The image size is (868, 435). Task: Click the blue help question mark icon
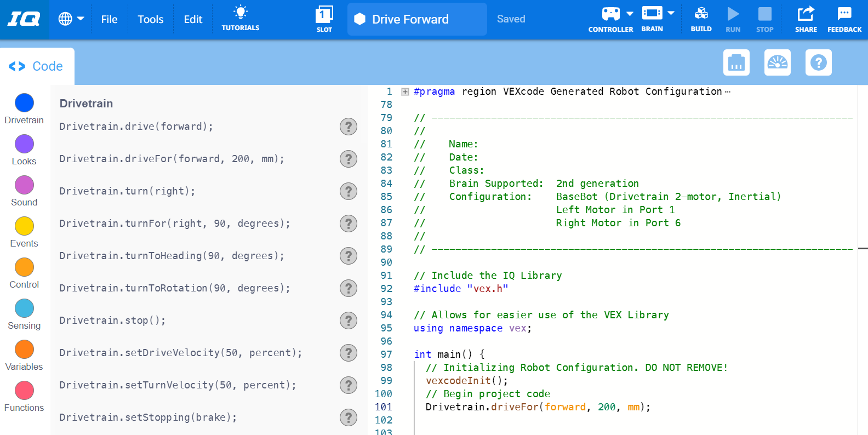pos(818,62)
